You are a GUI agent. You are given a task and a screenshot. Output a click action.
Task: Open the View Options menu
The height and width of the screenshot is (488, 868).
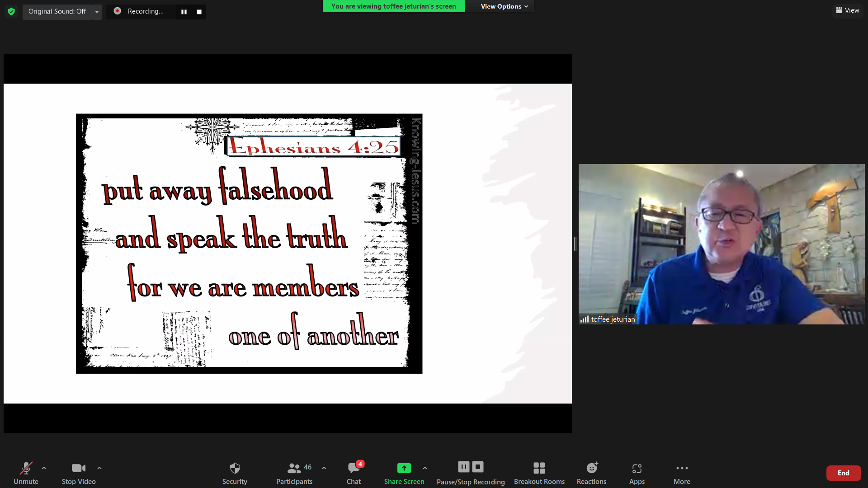tap(504, 6)
